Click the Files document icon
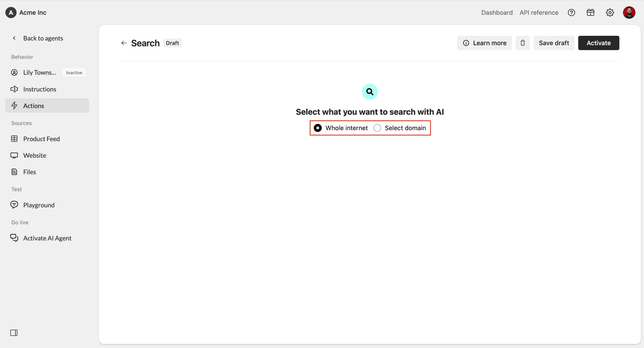644x348 pixels. click(14, 172)
